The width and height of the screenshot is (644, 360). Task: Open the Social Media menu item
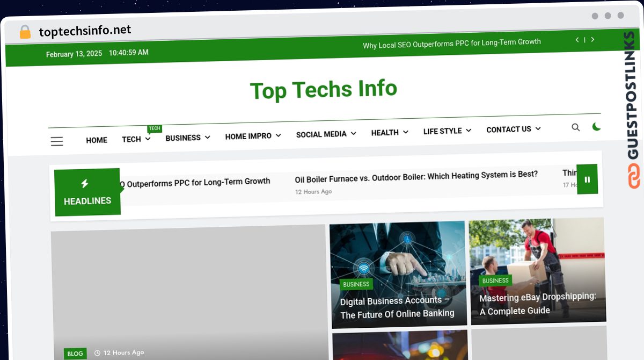[321, 134]
